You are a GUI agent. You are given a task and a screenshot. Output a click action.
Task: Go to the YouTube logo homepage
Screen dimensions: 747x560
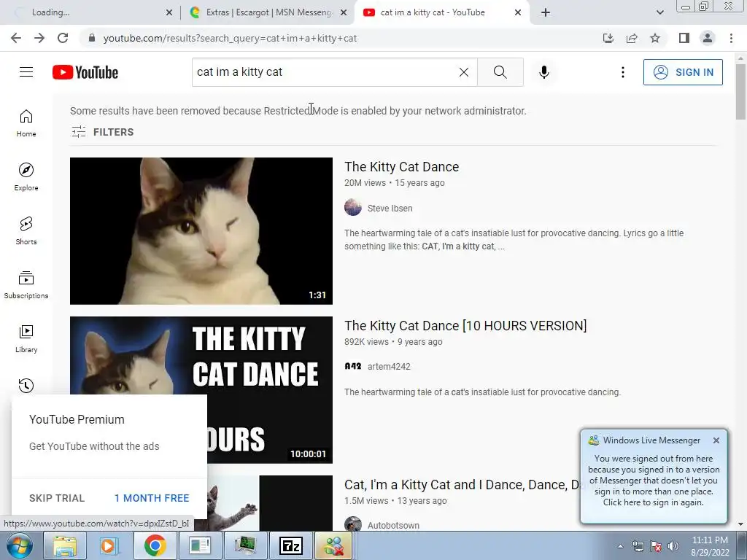(85, 72)
